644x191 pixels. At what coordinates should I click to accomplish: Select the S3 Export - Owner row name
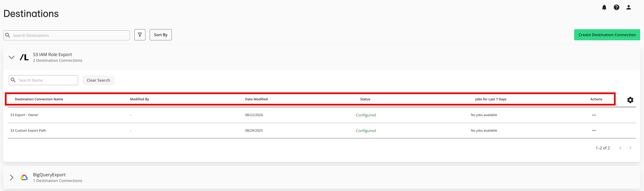click(25, 115)
